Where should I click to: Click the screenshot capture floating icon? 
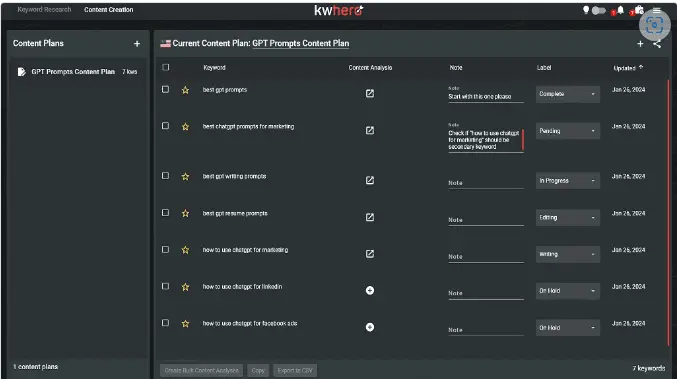point(655,25)
